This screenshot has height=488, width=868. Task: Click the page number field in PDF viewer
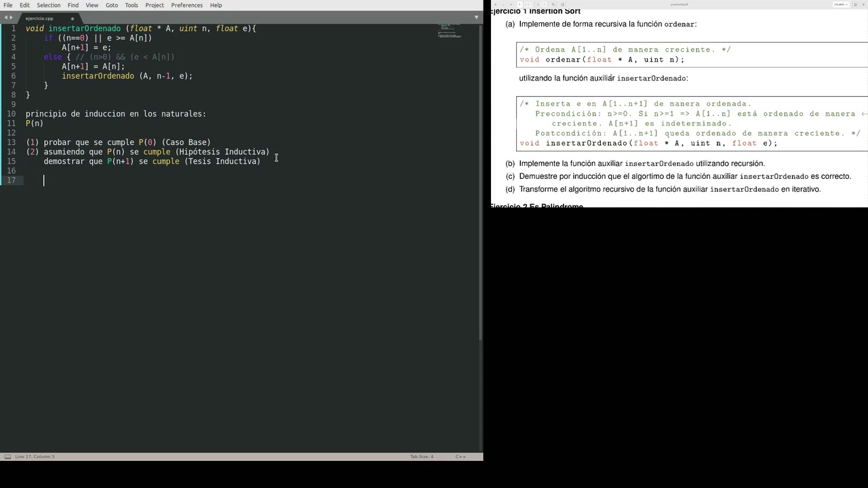pyautogui.click(x=519, y=5)
